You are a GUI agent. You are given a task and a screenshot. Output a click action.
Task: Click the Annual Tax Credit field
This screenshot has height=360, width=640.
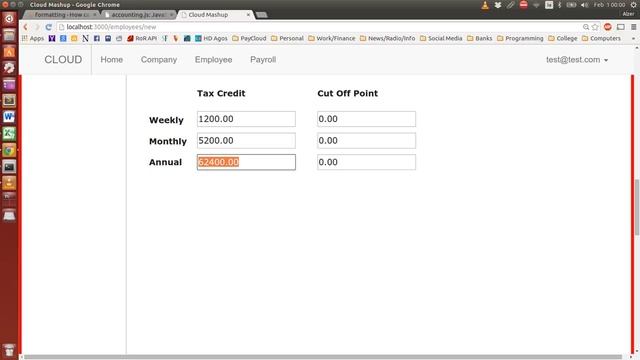(x=246, y=162)
